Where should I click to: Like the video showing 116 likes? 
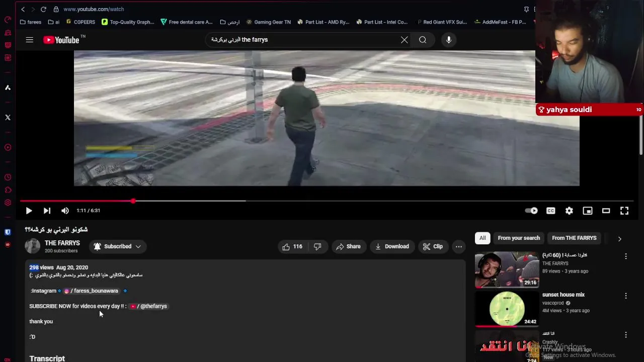tap(292, 246)
